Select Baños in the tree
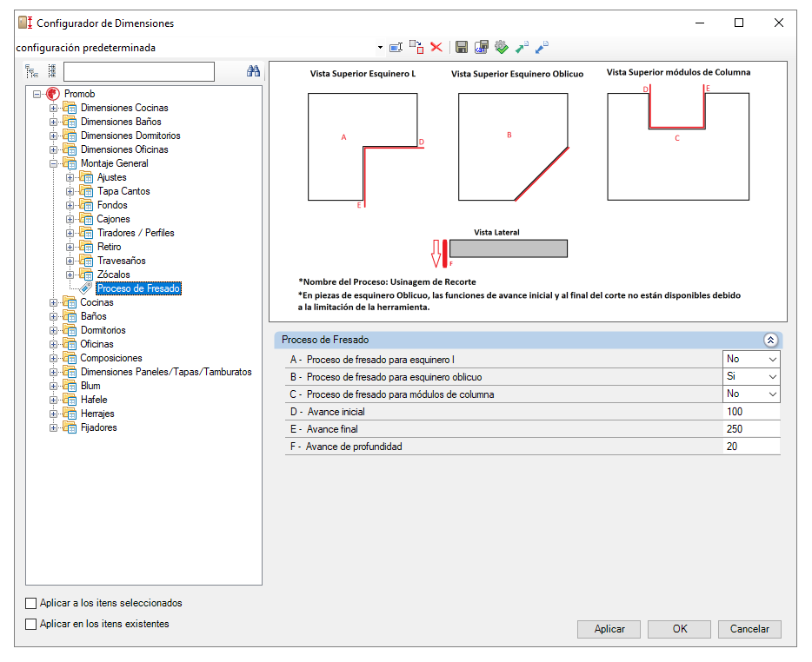This screenshot has width=812, height=662. 94,316
